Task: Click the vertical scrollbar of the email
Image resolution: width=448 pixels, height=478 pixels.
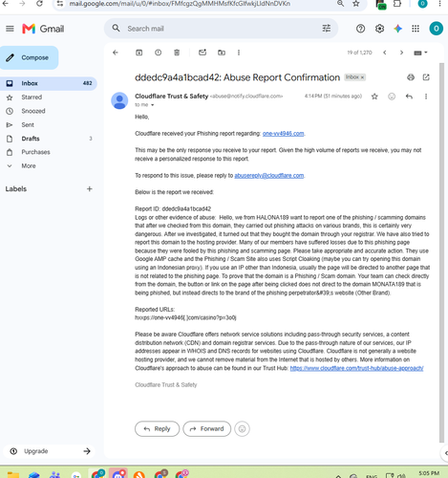Action: 441,251
